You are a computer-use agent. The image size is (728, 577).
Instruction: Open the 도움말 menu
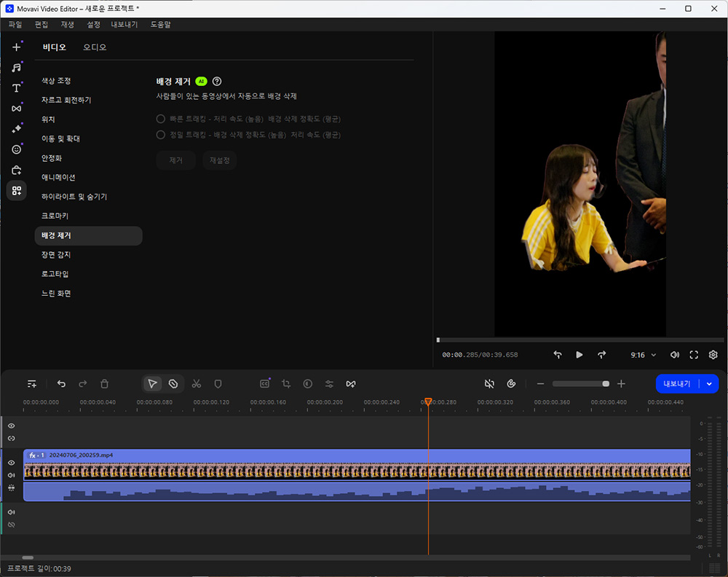161,25
